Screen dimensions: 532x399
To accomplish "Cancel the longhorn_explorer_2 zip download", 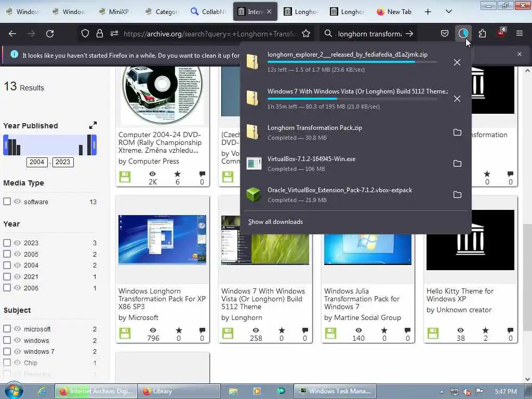I will [x=457, y=62].
